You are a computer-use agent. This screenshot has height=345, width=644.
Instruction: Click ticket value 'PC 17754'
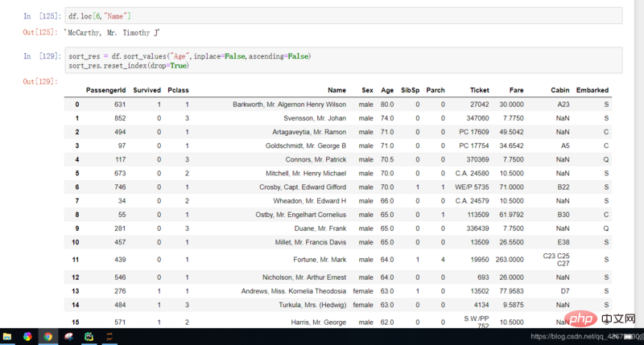click(474, 146)
